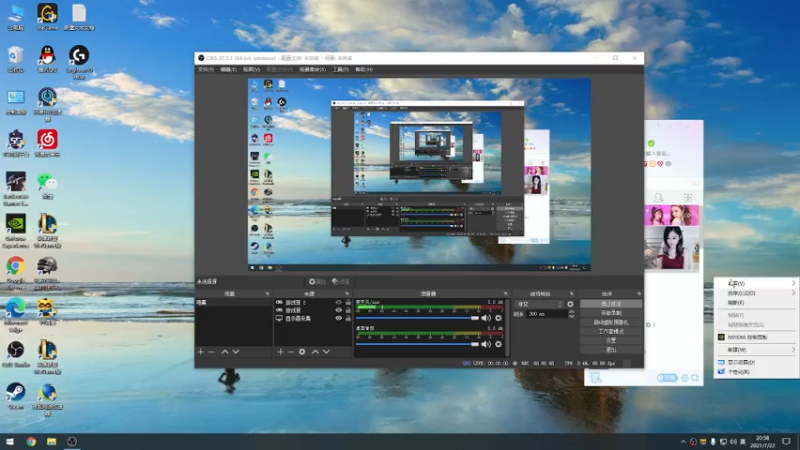The image size is (800, 450).
Task: Click the Start Virtual Camera button
Action: pyautogui.click(x=611, y=322)
